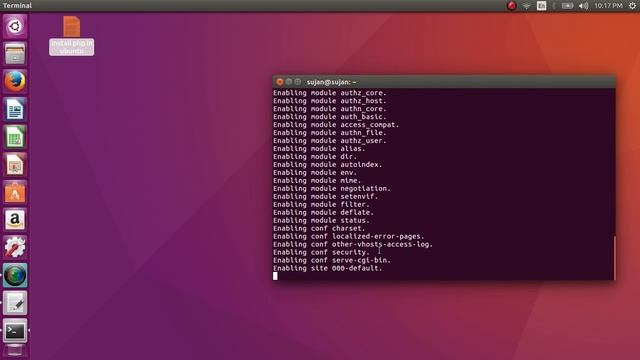Viewport: 640px width, 360px height.
Task: Open LibreOffice Impress from launcher
Action: (x=15, y=164)
